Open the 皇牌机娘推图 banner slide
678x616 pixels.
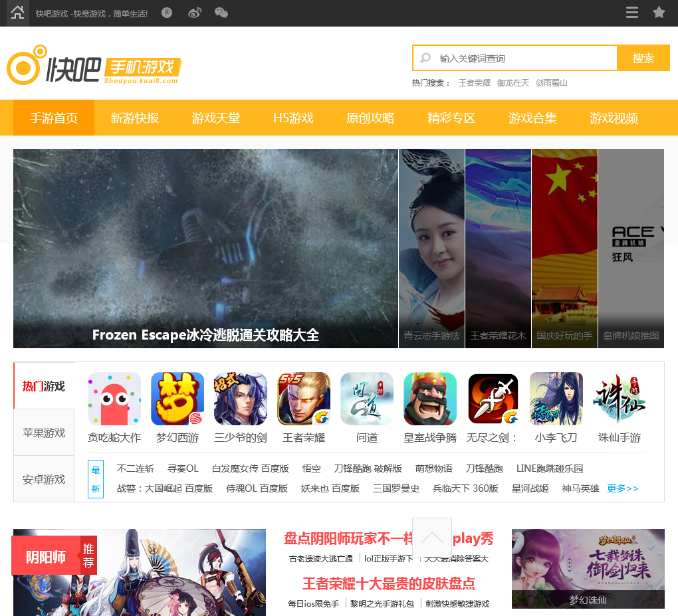631,248
